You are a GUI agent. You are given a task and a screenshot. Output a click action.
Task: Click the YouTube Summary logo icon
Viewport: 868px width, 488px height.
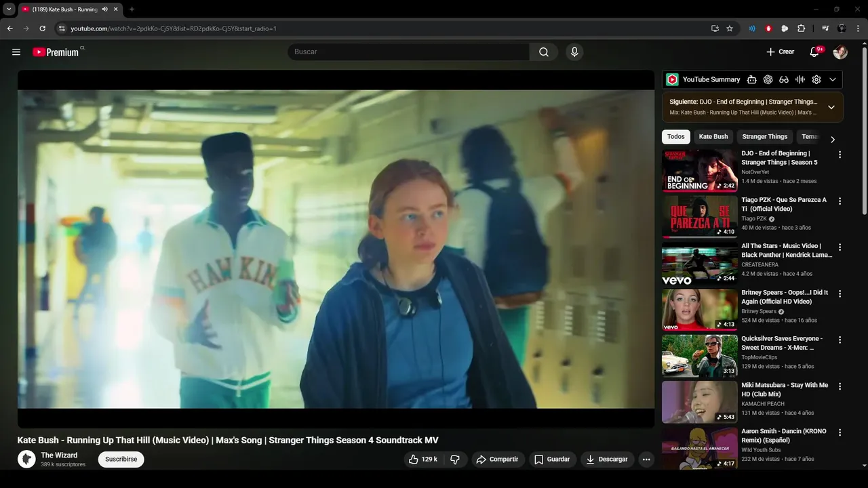tap(672, 79)
